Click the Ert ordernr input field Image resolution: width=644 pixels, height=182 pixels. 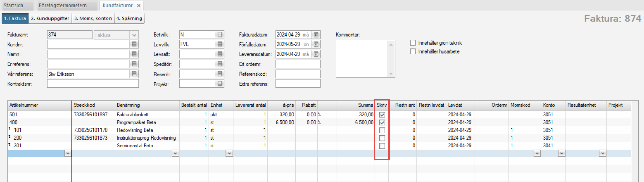pyautogui.click(x=298, y=64)
